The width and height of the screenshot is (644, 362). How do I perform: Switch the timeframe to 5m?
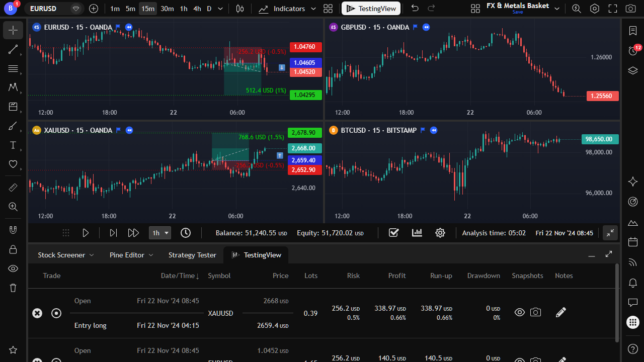click(x=130, y=9)
